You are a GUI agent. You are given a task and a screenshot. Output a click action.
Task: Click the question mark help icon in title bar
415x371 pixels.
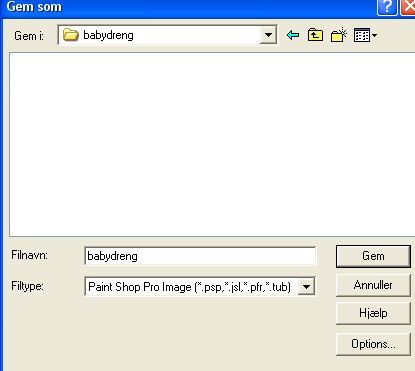[x=387, y=7]
